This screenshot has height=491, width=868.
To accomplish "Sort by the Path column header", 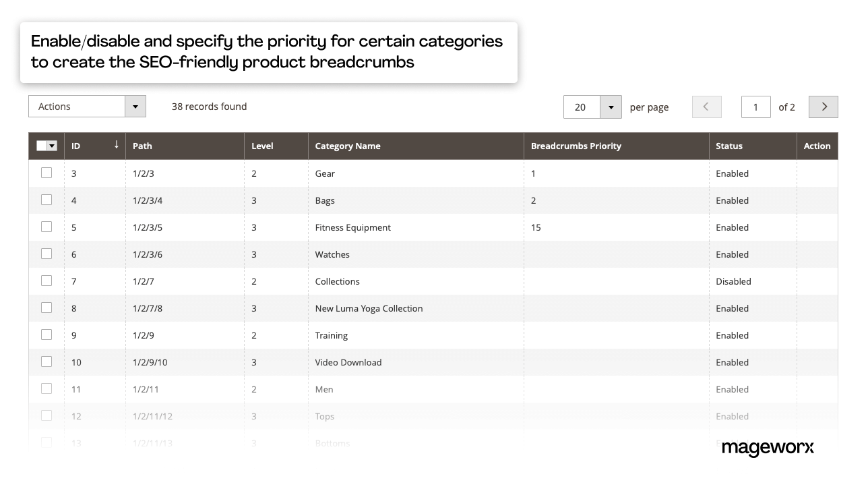I will point(142,146).
